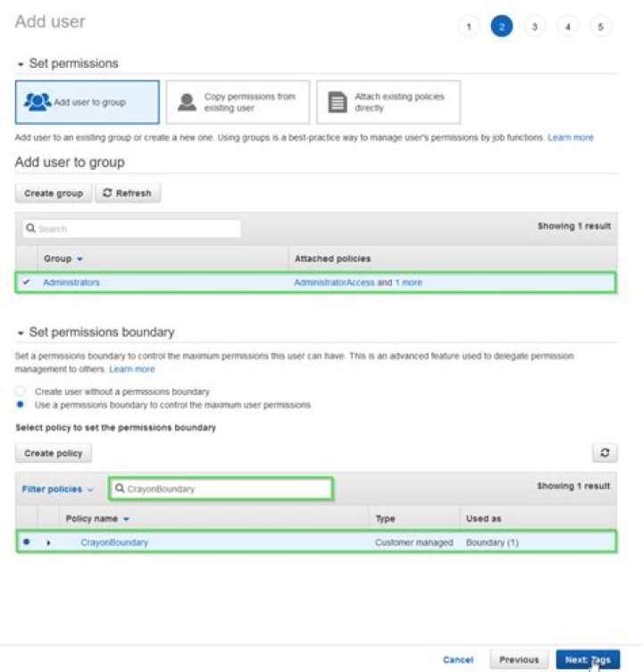Screen dimensions: 643x672
Task: Select Create user without a permissions boundary
Action: (x=21, y=391)
